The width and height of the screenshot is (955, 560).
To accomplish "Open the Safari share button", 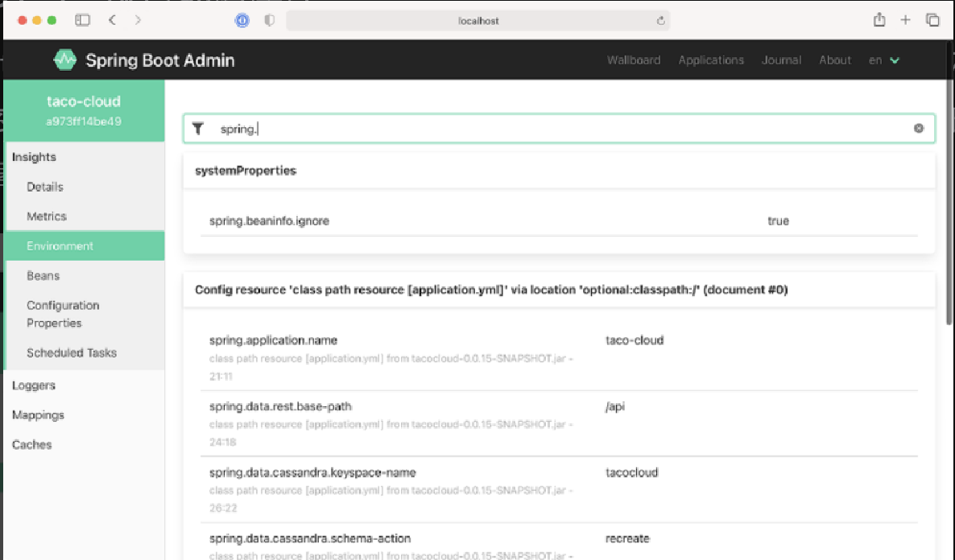I will pos(879,19).
